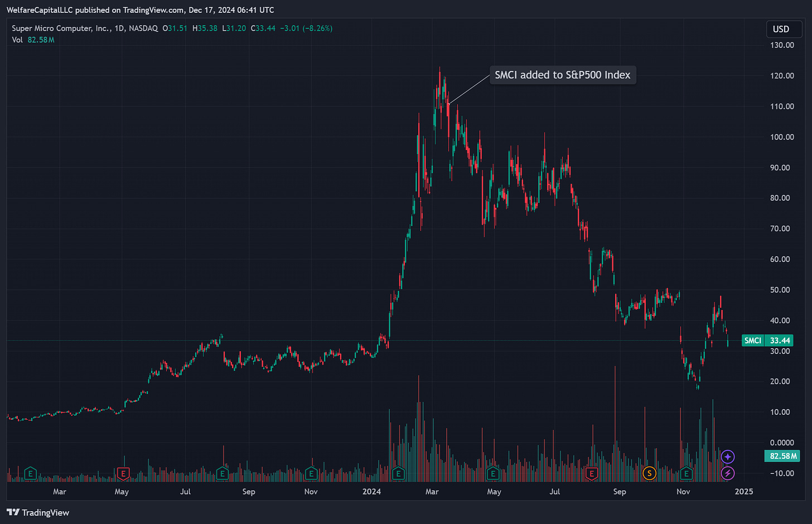
Task: Click the 110.00 price axis label
Action: [782, 106]
